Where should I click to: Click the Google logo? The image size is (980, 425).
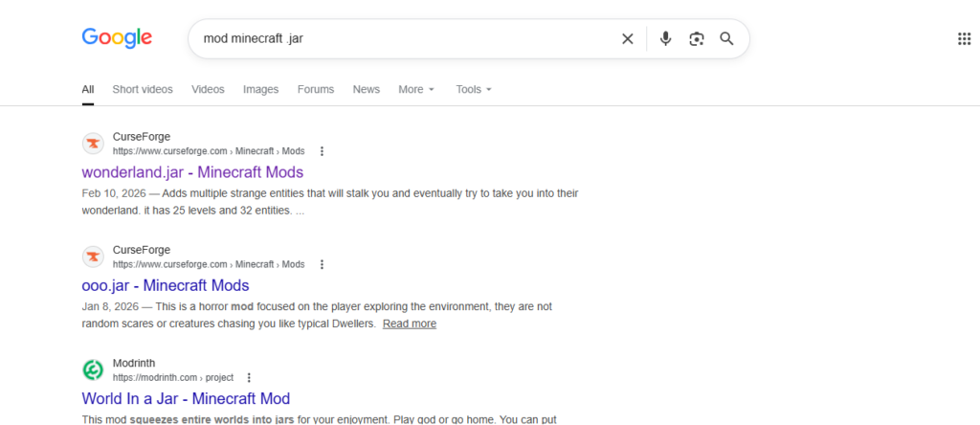[117, 38]
